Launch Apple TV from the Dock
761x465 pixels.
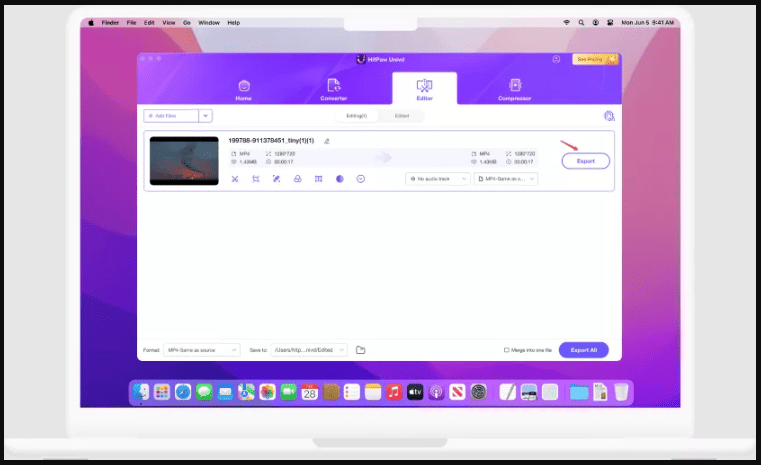pyautogui.click(x=415, y=392)
